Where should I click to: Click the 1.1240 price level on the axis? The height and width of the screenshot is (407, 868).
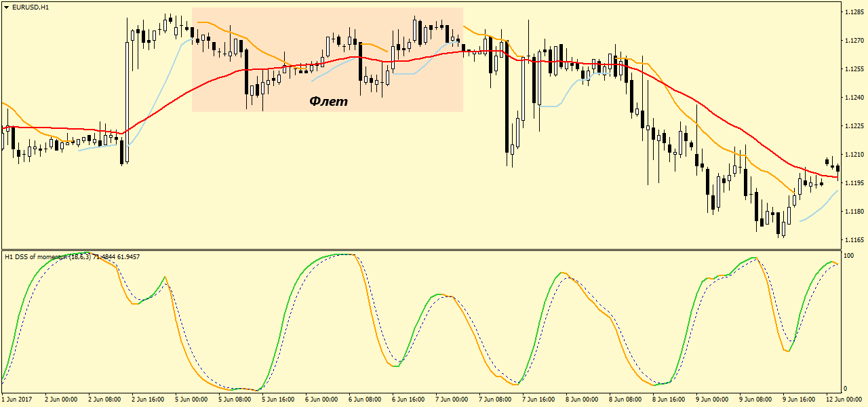[853, 97]
